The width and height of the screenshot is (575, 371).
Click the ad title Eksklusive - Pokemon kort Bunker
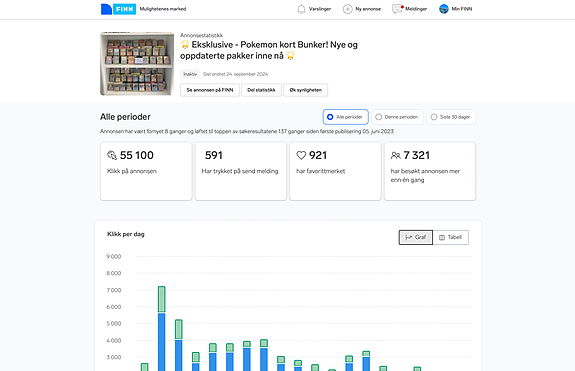click(x=269, y=50)
